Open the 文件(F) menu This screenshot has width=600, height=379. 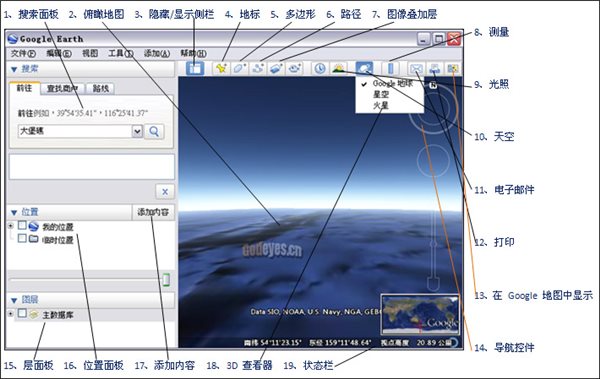coord(23,54)
